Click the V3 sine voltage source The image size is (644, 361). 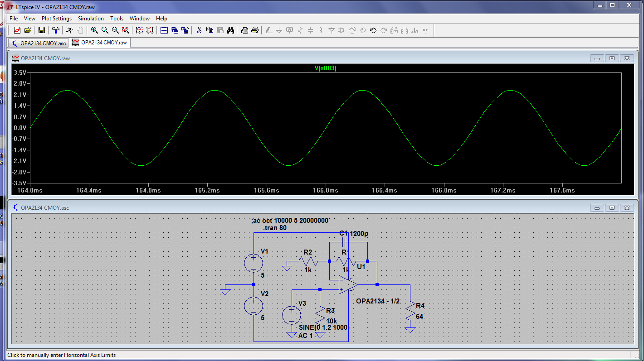[291, 315]
